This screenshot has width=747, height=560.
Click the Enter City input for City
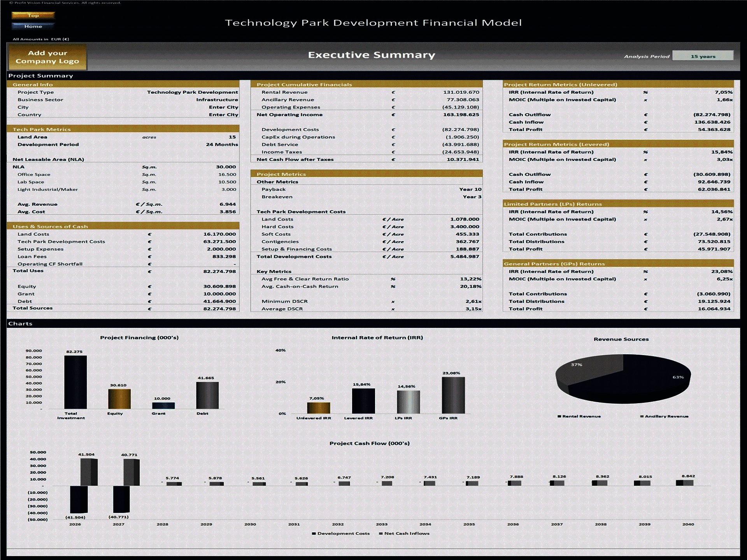tap(224, 107)
